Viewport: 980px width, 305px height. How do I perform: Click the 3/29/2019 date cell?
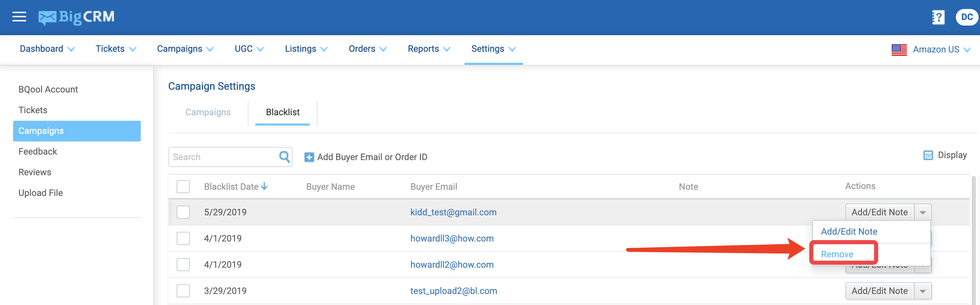(x=225, y=291)
